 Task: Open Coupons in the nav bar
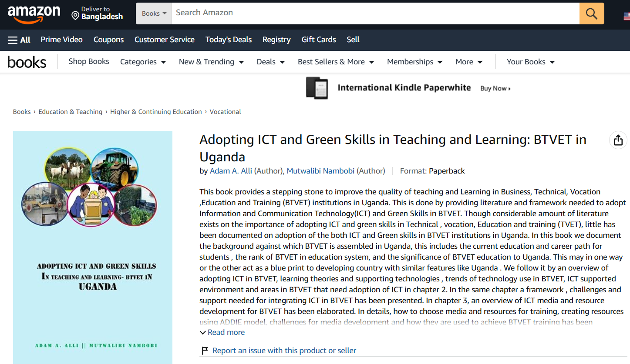(109, 40)
